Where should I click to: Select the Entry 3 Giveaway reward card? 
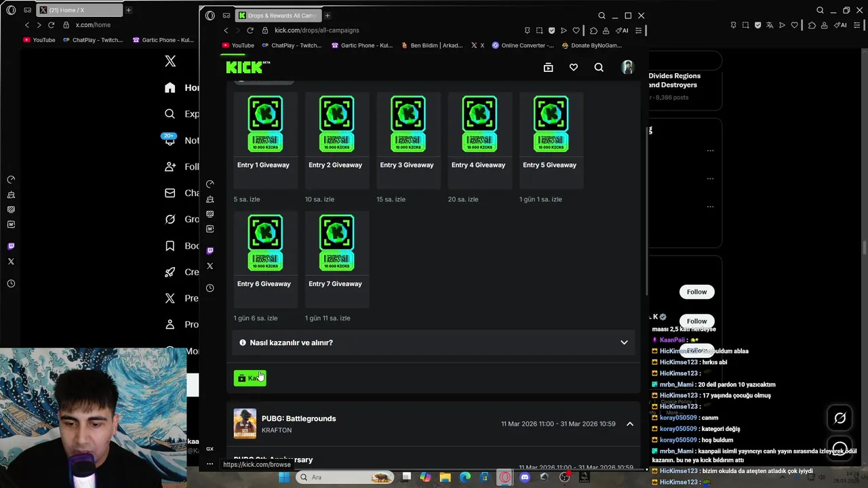[408, 140]
